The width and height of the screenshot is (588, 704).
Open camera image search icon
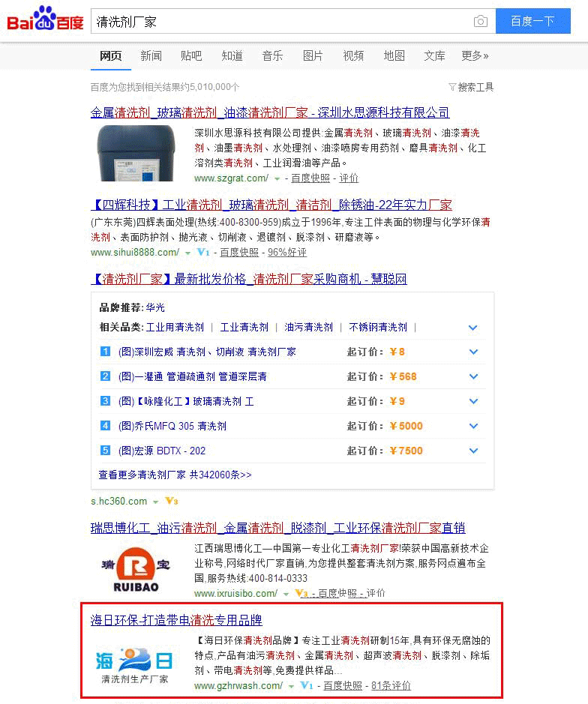tap(480, 21)
